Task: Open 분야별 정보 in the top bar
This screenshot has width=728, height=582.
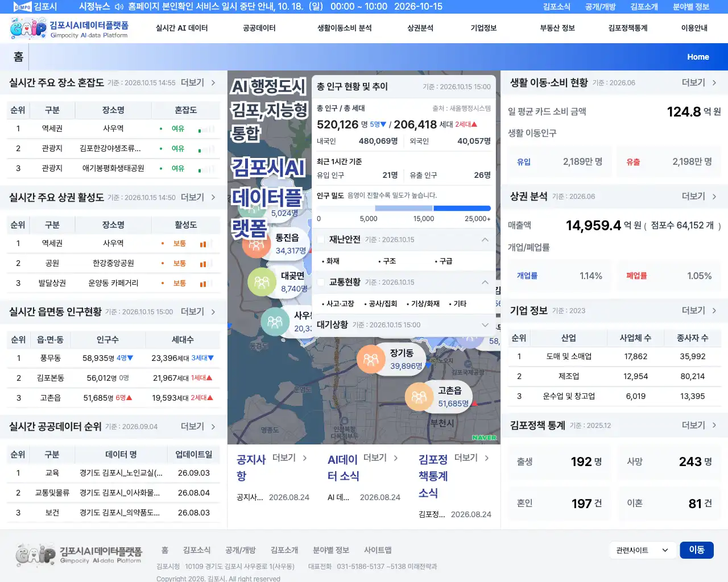Action: [x=691, y=7]
